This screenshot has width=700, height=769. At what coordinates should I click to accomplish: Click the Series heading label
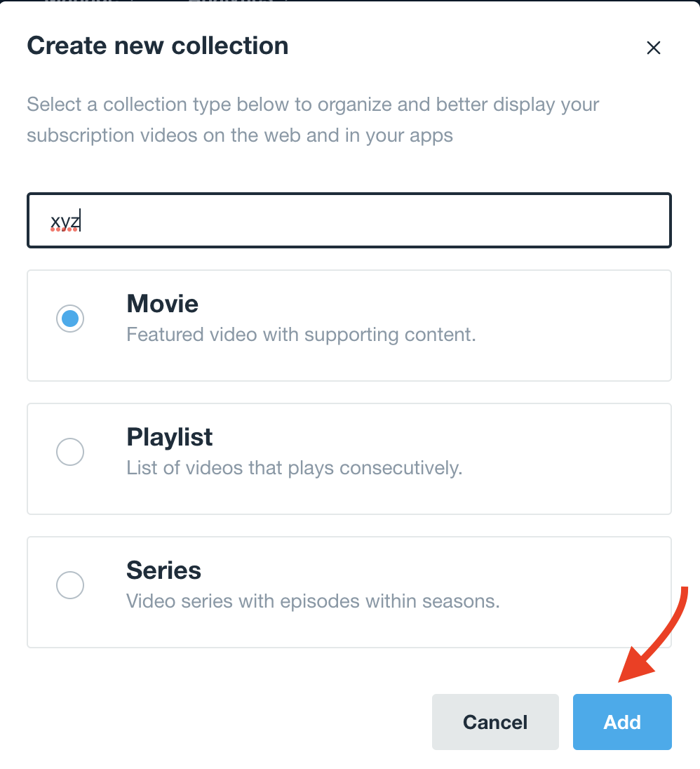pyautogui.click(x=163, y=570)
